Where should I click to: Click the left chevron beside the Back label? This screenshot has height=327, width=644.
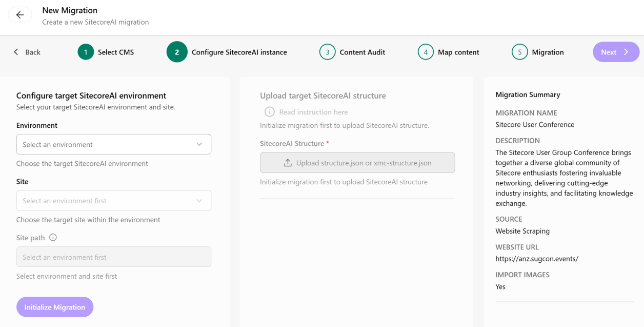[16, 52]
